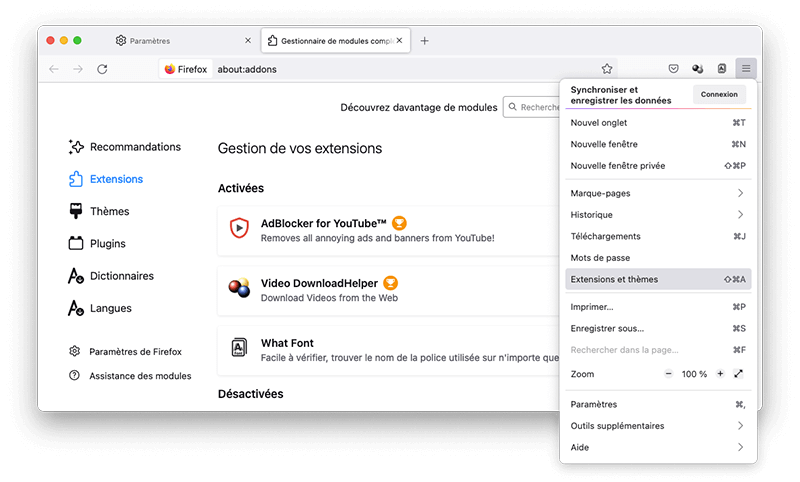Choose Imprimer… from the menu
The height and width of the screenshot is (482, 800).
pos(658,307)
